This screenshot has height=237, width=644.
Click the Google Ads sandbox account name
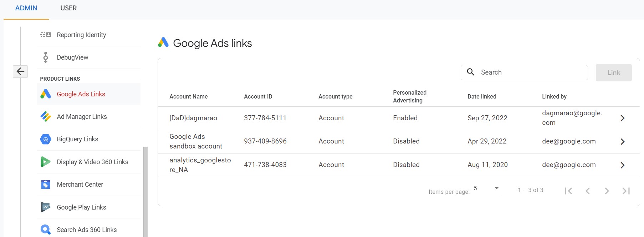(196, 141)
